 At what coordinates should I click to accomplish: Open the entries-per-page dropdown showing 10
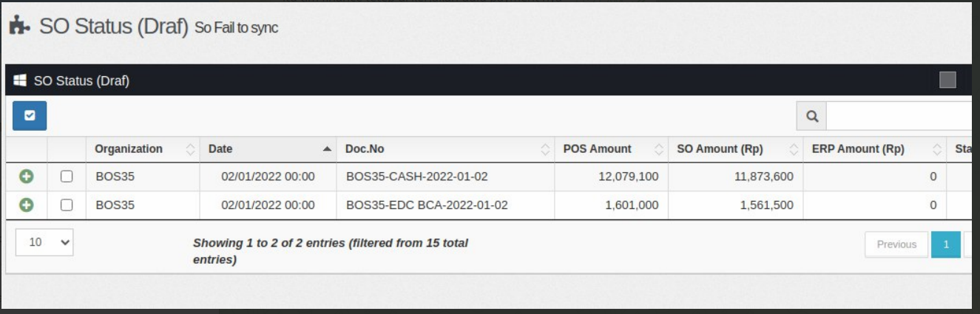pyautogui.click(x=44, y=242)
